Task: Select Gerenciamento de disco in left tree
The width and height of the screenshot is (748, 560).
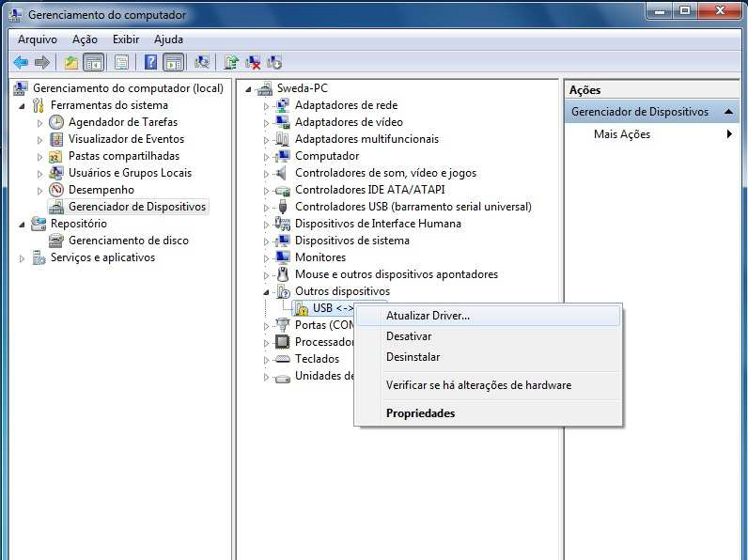Action: coord(128,241)
